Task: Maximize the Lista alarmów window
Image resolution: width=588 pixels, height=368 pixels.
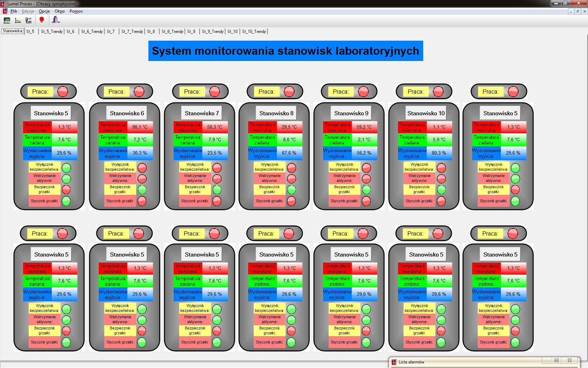Action: [x=556, y=360]
